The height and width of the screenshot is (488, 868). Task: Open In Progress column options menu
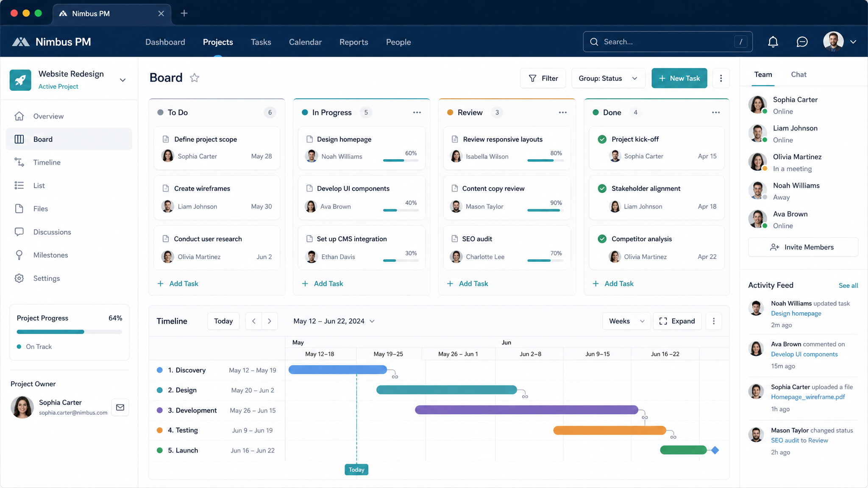click(417, 112)
